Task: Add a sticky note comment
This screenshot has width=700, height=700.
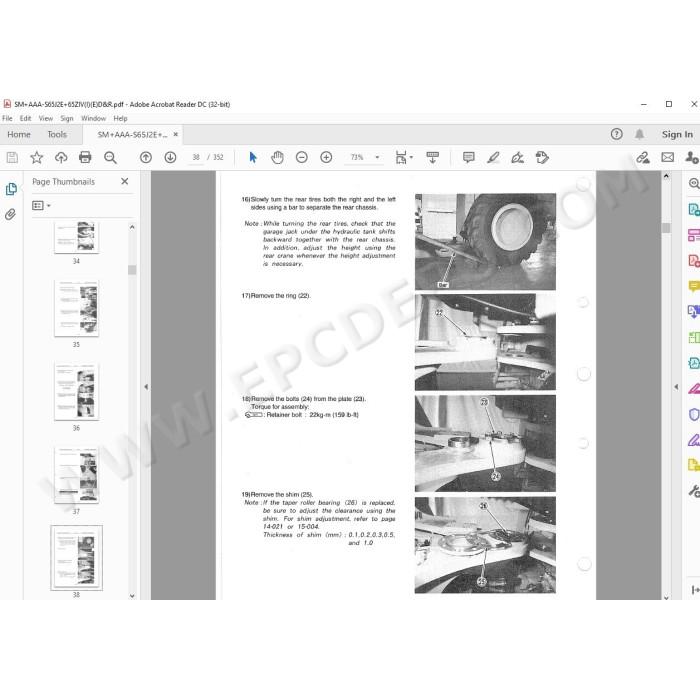Action: coord(468,158)
